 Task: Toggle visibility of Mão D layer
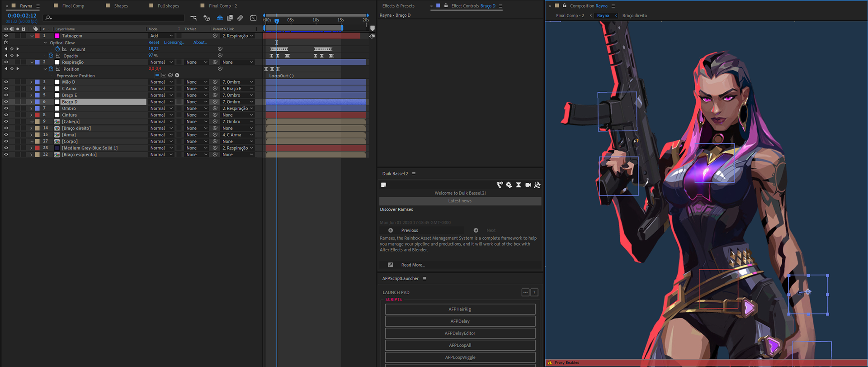tap(6, 82)
